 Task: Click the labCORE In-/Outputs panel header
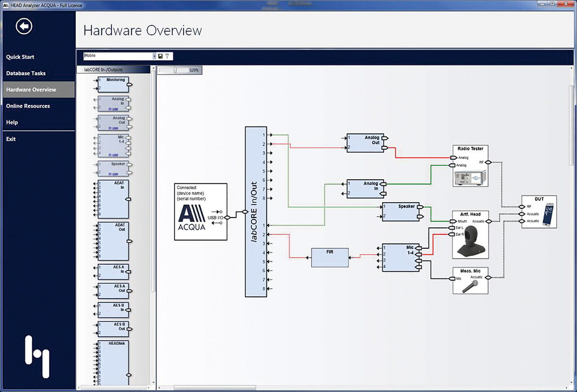pos(113,70)
